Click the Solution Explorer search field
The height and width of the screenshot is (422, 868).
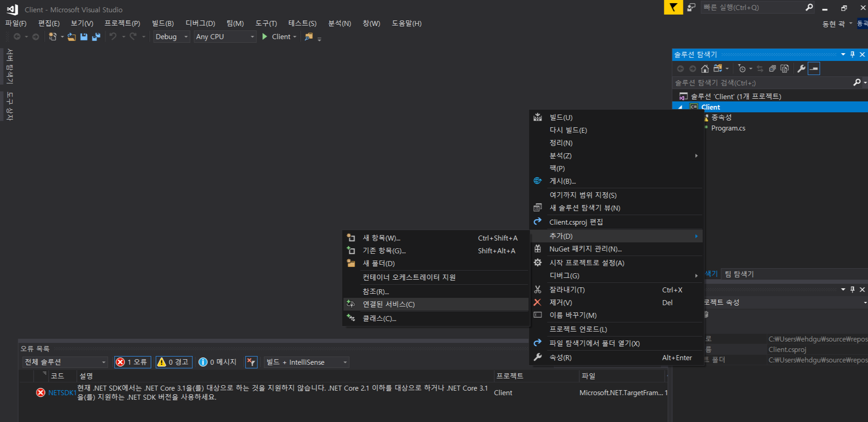coord(762,83)
